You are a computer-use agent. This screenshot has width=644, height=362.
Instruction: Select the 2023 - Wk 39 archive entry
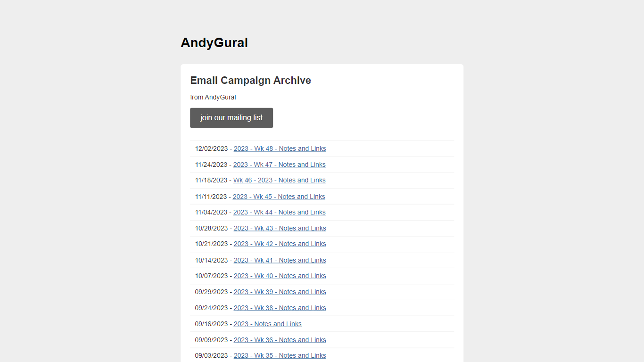tap(280, 292)
